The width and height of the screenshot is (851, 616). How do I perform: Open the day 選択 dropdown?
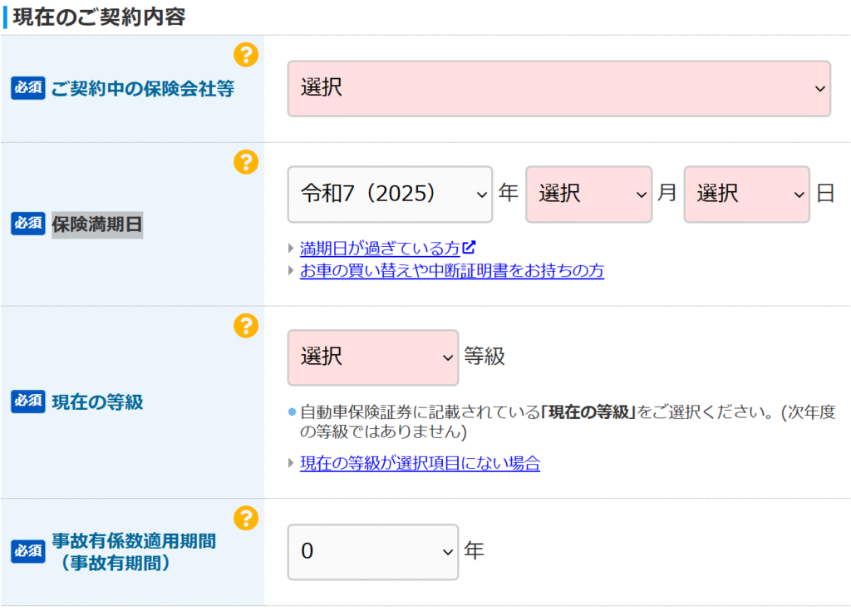click(x=745, y=195)
